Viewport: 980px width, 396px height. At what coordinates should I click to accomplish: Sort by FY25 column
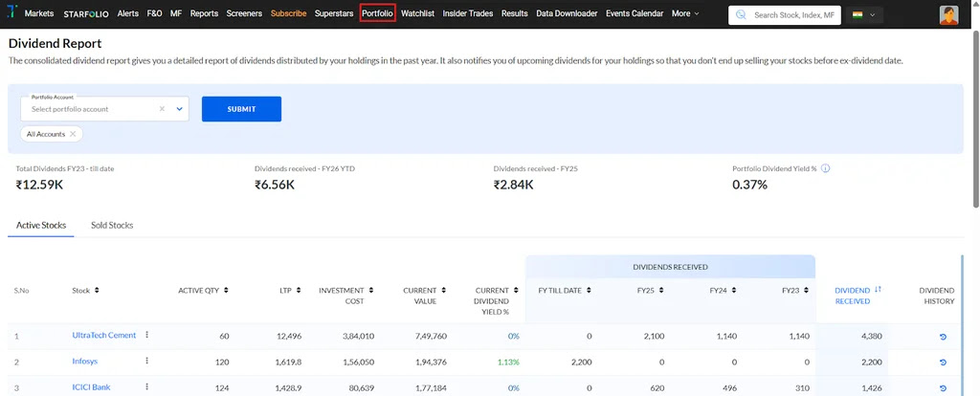(661, 291)
